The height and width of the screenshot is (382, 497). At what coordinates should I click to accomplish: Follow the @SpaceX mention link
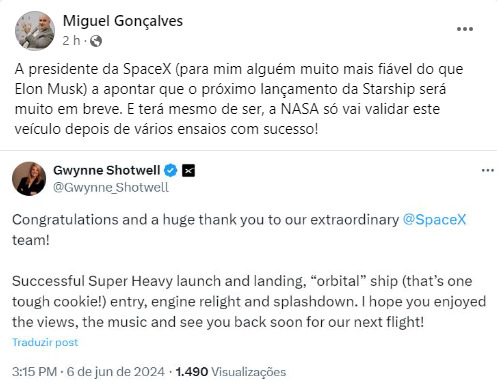[434, 220]
